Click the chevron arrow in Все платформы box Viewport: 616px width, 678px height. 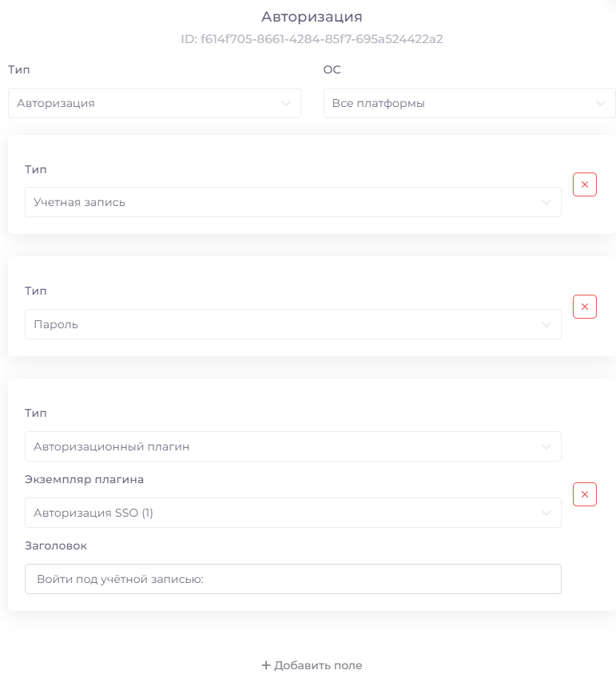(601, 103)
